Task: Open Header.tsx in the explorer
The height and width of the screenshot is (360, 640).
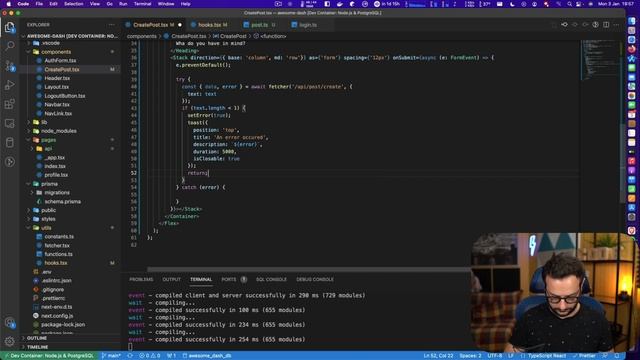Action: coord(57,78)
